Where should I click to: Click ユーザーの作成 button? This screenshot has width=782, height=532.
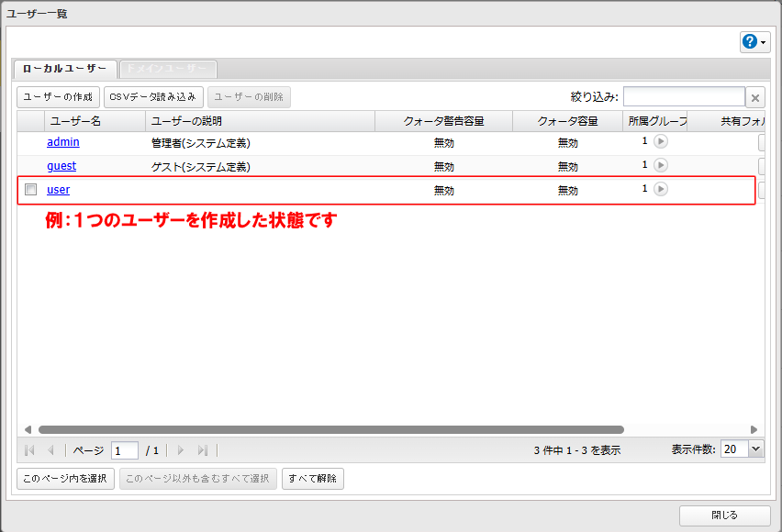pyautogui.click(x=59, y=96)
